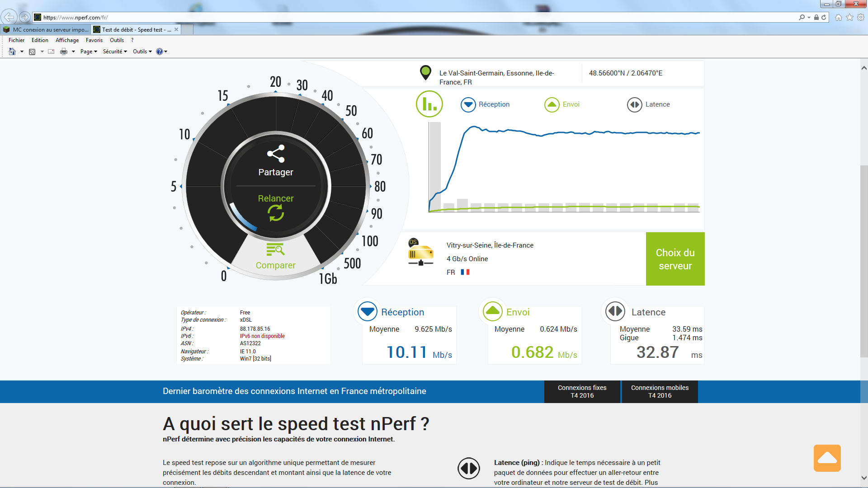868x488 pixels.
Task: Click the Print icon in command bar
Action: click(64, 52)
